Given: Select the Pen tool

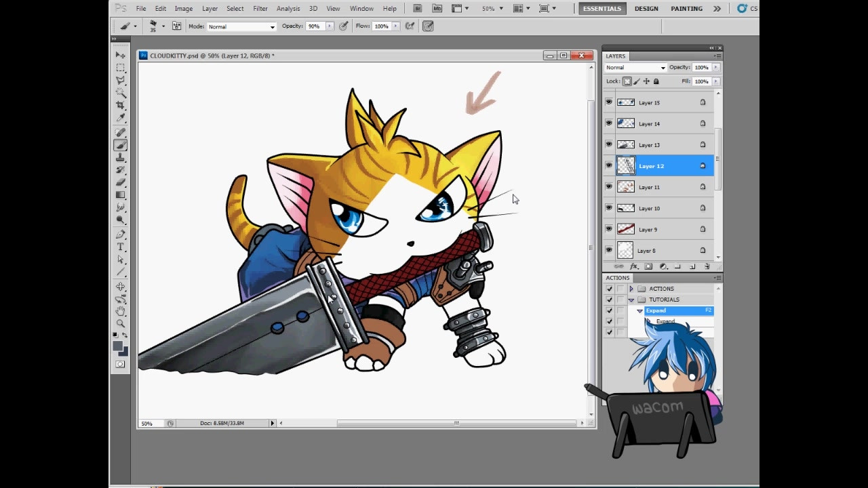Looking at the screenshot, I should tap(121, 235).
